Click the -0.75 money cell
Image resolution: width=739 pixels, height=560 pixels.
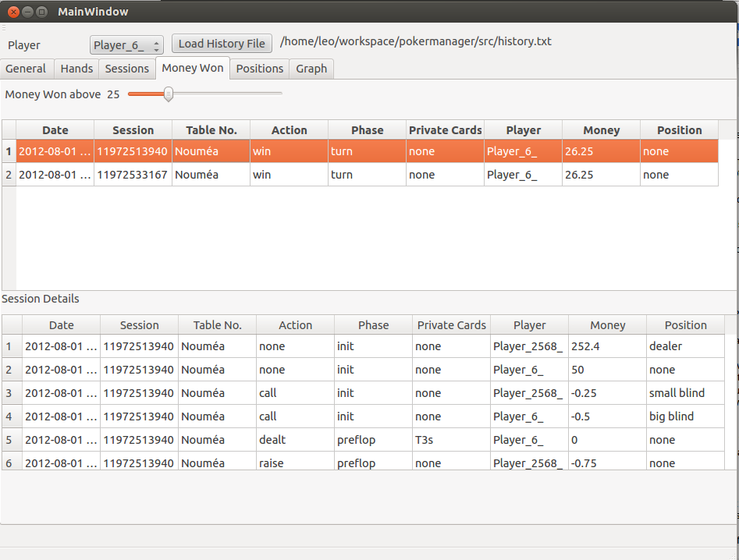pyautogui.click(x=607, y=461)
